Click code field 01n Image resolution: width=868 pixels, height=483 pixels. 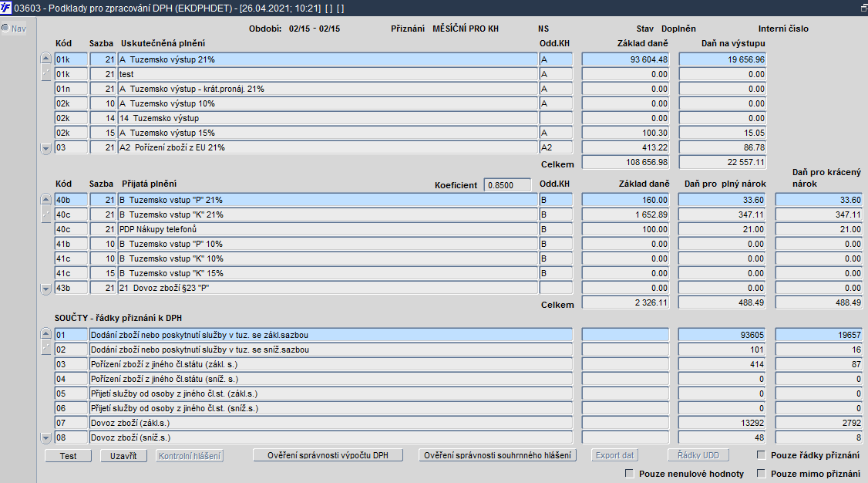pos(71,89)
